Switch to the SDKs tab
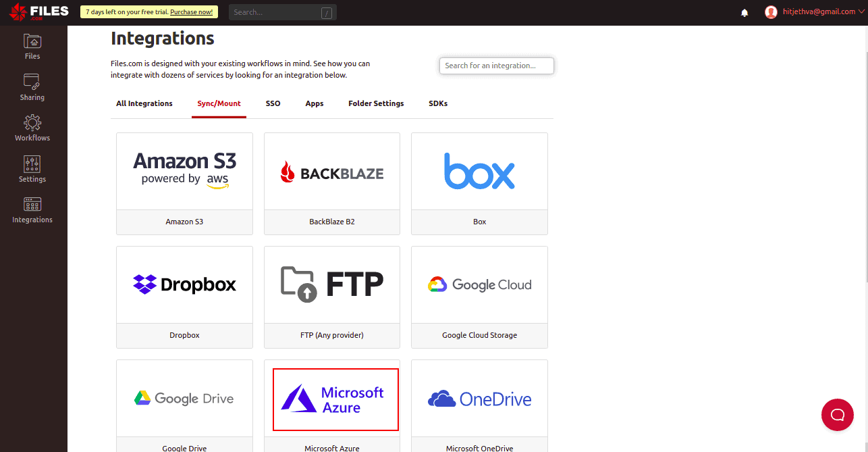Screen dimensions: 868x452 coord(438,103)
